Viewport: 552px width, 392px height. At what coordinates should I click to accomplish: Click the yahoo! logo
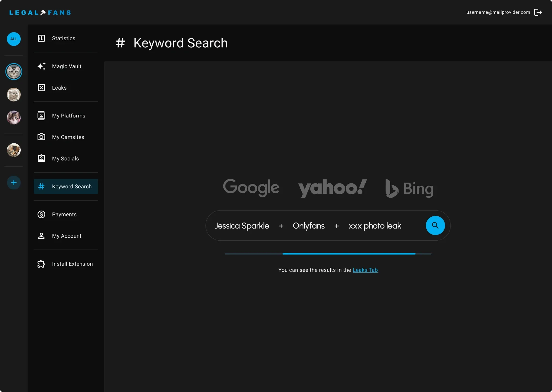333,188
